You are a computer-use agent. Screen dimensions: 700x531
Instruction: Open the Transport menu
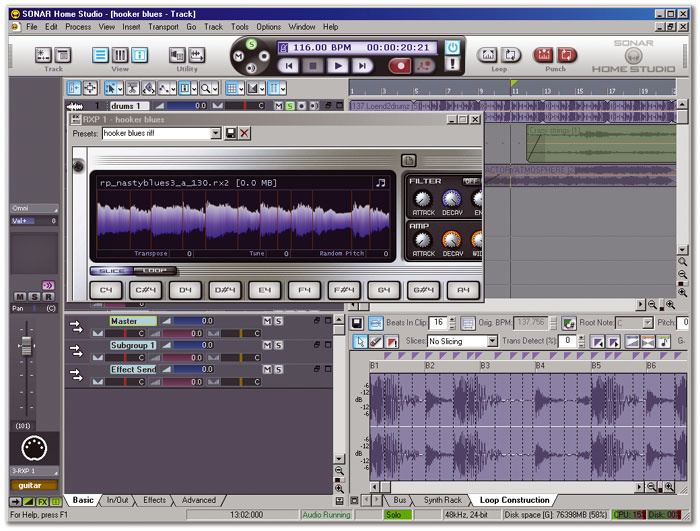tap(162, 26)
